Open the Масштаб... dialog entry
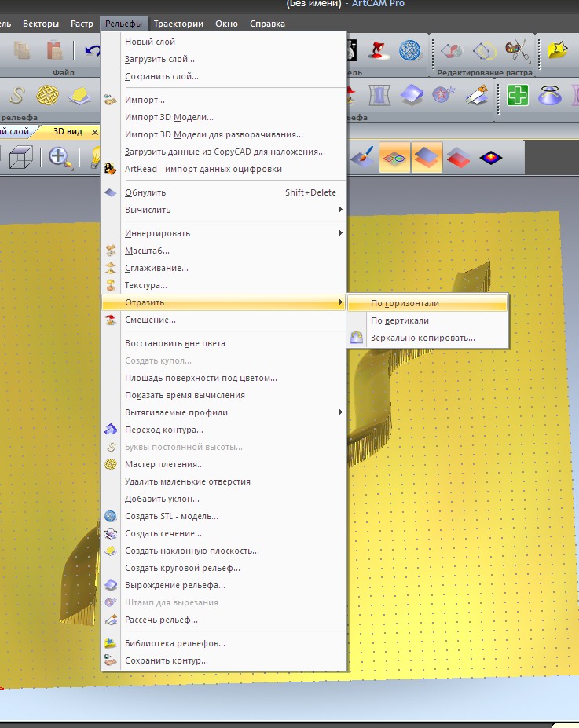Screen dimensions: 579x728 click(x=224, y=251)
